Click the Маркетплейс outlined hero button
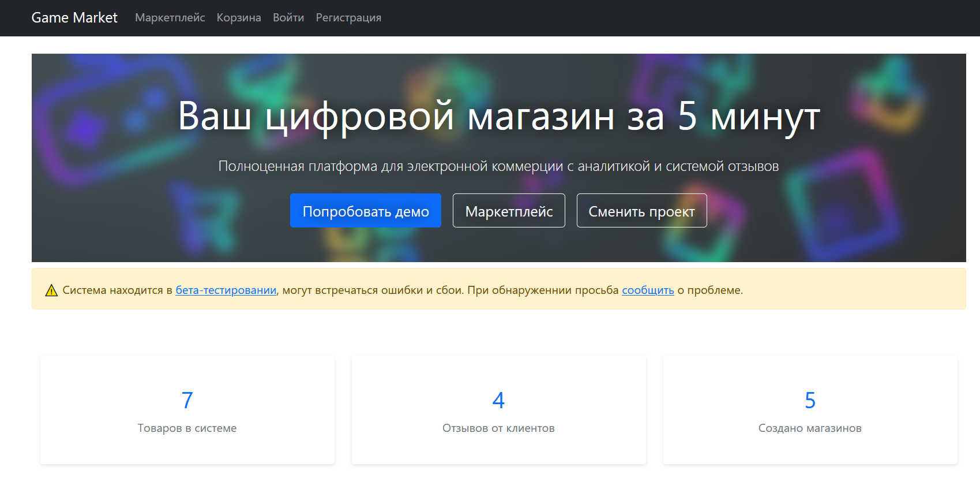Screen dimensions: 980x485 [509, 211]
